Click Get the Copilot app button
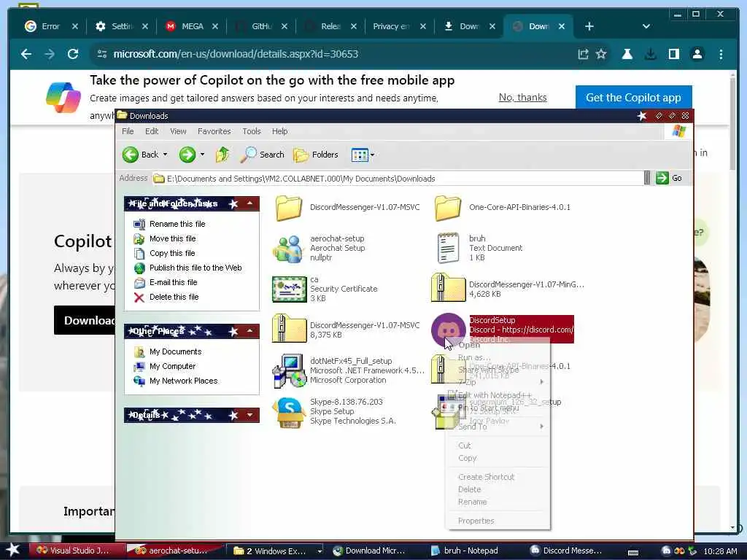 click(x=634, y=98)
